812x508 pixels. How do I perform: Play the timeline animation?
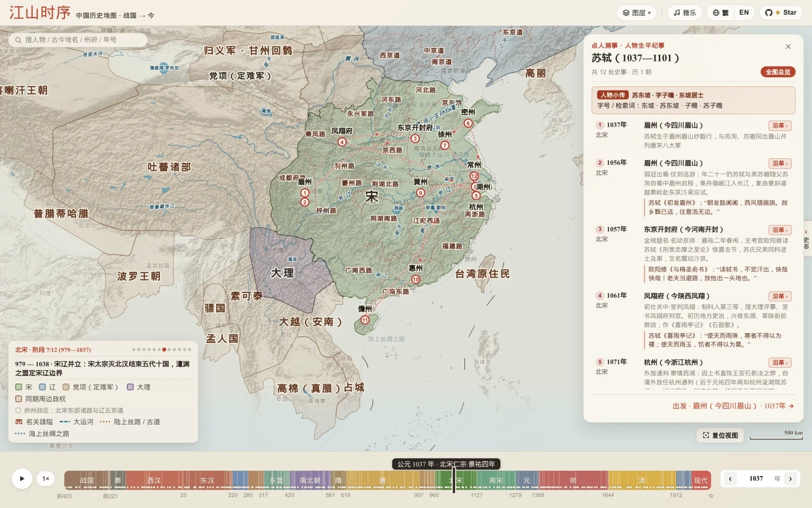22,479
